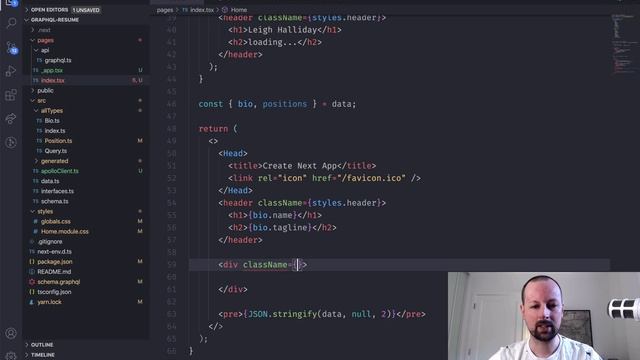Expand the generated folder
The image size is (640, 360).
(36, 161)
